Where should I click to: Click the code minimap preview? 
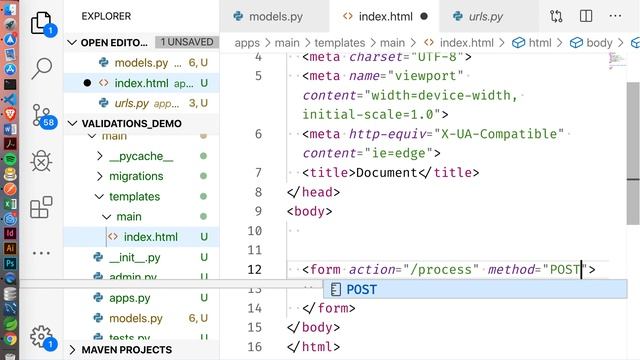(x=616, y=61)
